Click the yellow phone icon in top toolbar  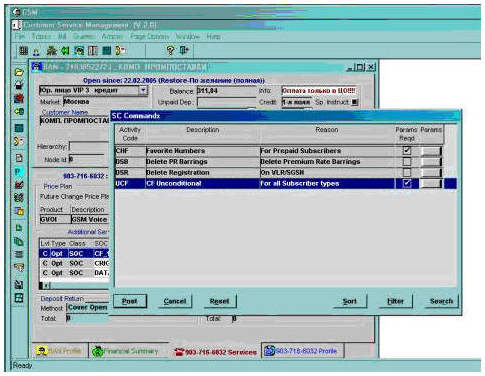click(x=120, y=51)
